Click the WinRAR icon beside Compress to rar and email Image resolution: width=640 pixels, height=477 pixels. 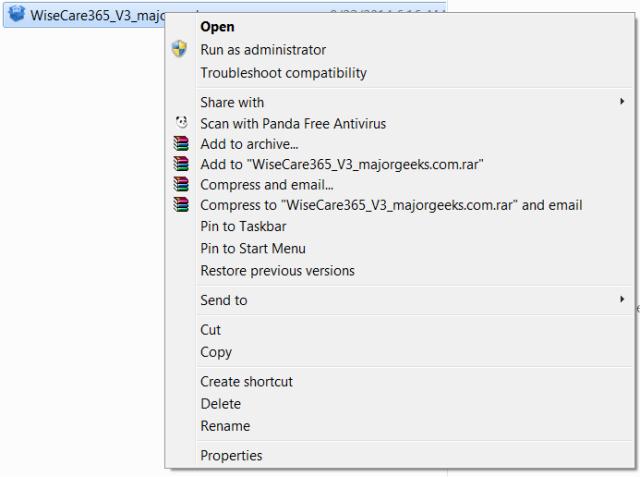coord(181,205)
